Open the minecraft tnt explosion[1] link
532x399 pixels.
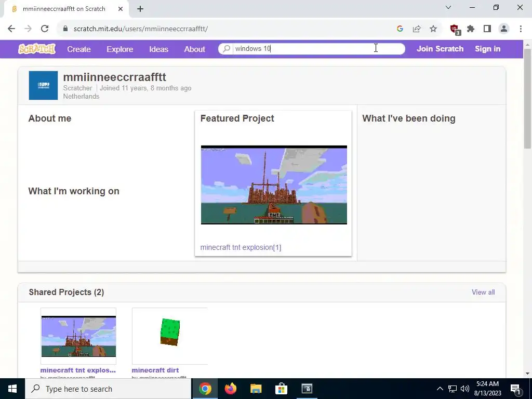coord(241,247)
